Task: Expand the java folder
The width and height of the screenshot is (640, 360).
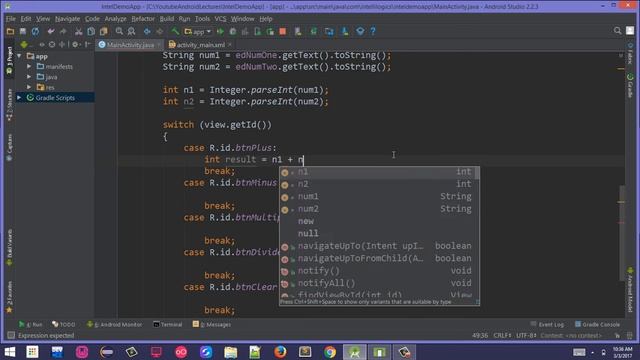Action: tap(29, 77)
